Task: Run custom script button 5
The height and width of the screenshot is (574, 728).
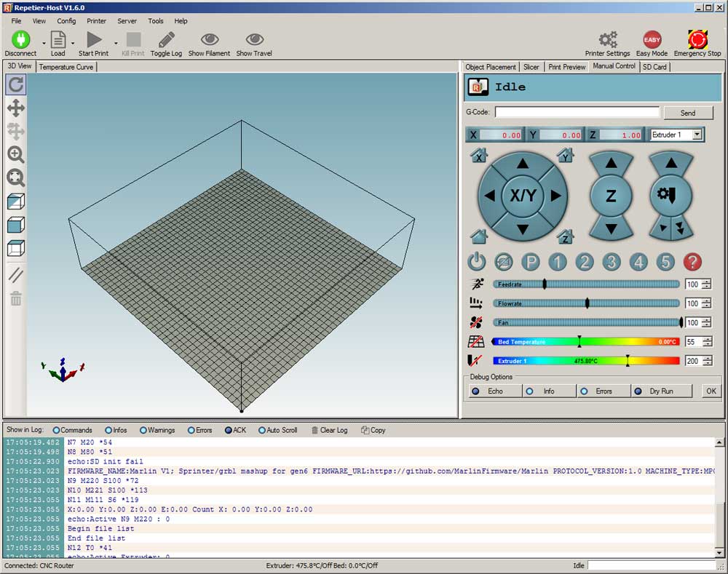Action: [665, 262]
